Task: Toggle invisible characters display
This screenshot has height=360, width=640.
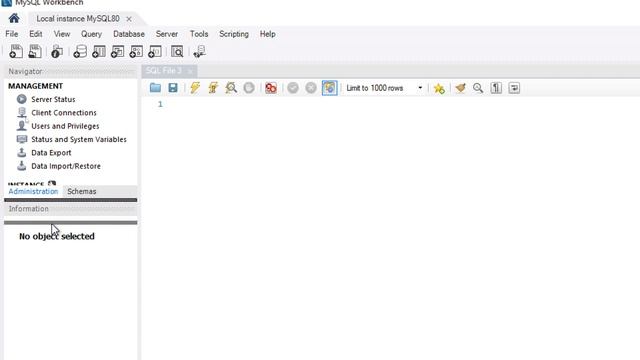Action: pyautogui.click(x=496, y=88)
